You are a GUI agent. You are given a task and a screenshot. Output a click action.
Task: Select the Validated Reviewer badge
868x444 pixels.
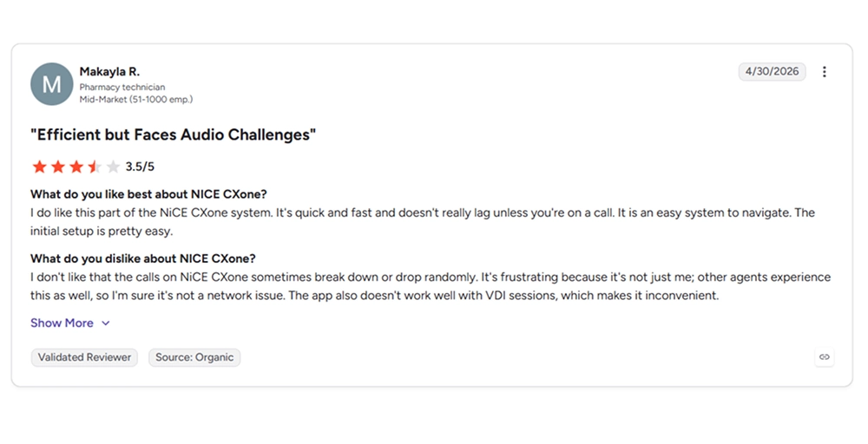pyautogui.click(x=84, y=357)
